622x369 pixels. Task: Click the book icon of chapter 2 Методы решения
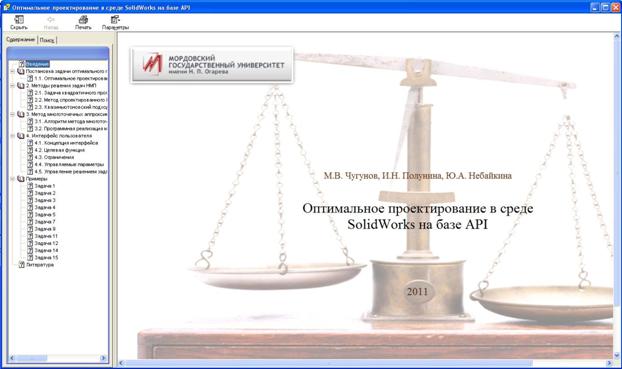(21, 86)
